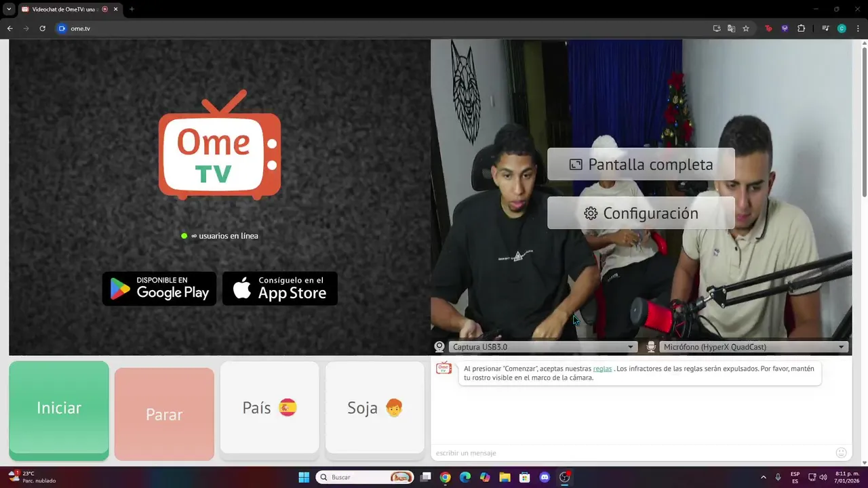868x488 pixels.
Task: Open OBS Studio from taskbar
Action: [564, 477]
